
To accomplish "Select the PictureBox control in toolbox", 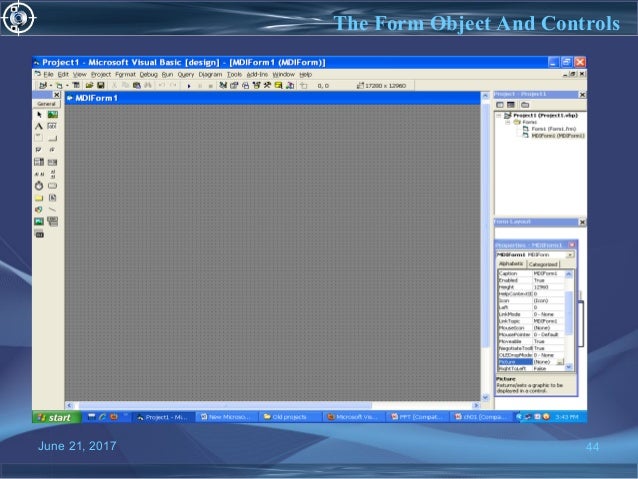I will point(52,115).
